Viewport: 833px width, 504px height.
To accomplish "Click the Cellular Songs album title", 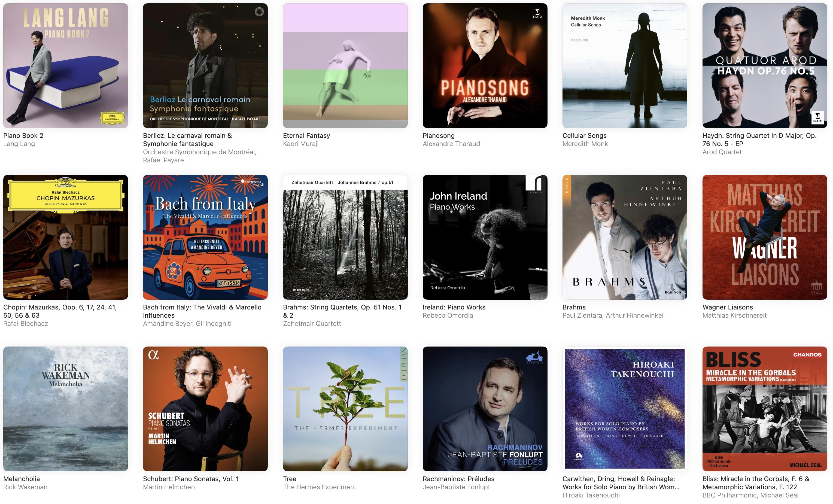I will tap(585, 136).
